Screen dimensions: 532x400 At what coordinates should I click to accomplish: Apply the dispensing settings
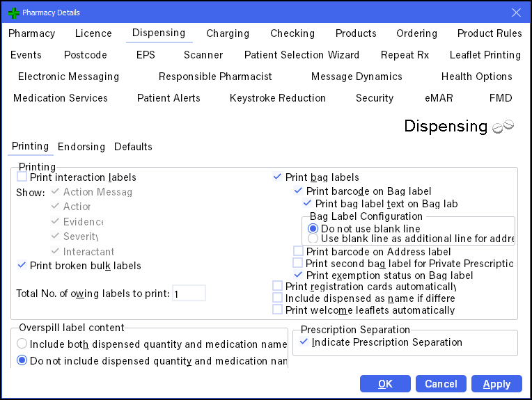tap(496, 384)
